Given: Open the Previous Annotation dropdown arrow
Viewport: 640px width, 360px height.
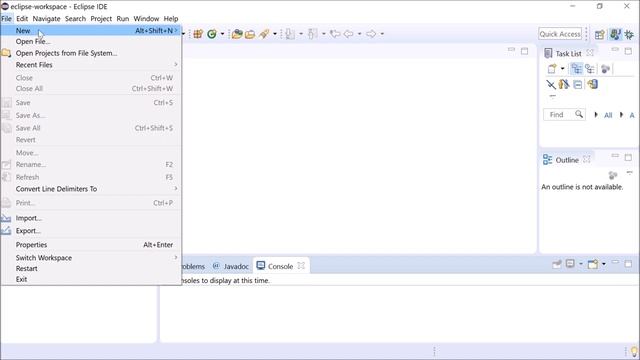Looking at the screenshot, I should [324, 34].
